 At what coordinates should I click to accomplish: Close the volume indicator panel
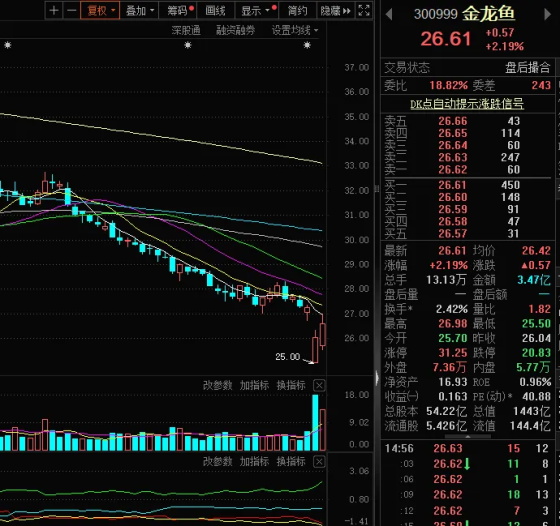(x=319, y=385)
